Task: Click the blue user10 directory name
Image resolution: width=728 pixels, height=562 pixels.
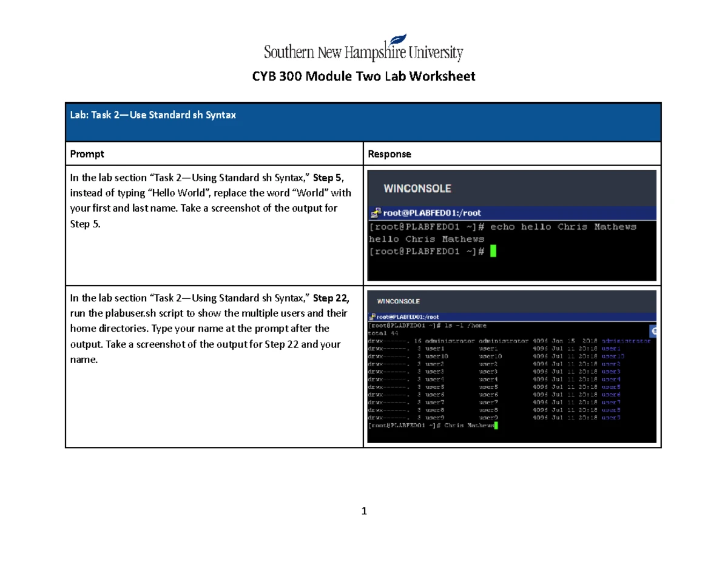Action: [612, 356]
